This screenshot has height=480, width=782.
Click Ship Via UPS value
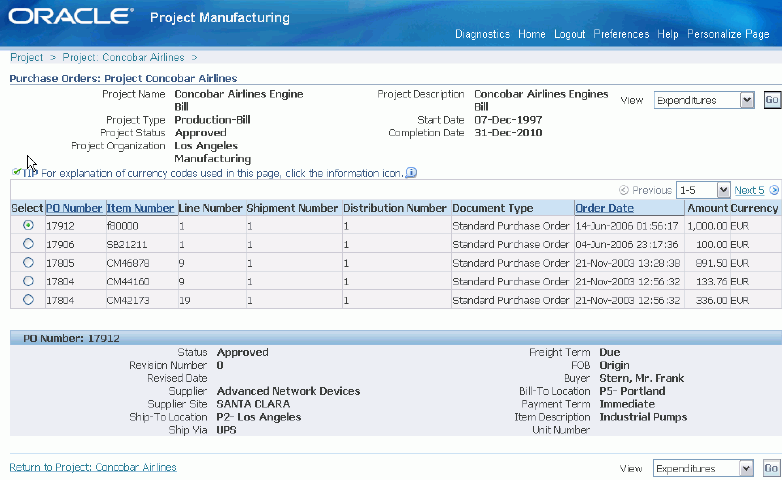tap(226, 430)
